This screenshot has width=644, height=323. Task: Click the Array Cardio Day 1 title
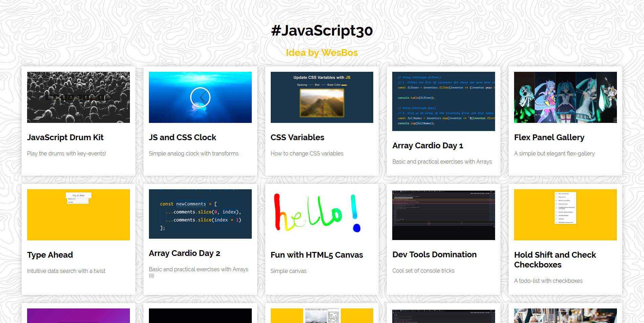(x=428, y=146)
